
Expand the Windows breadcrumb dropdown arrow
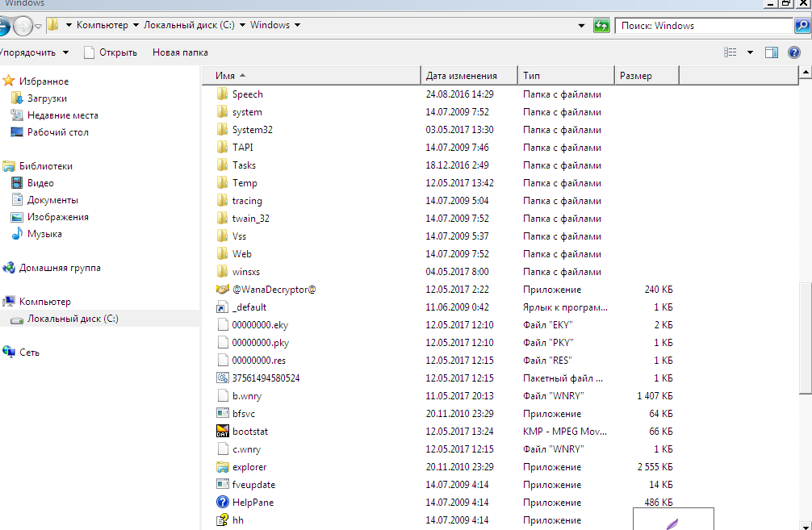click(x=297, y=25)
